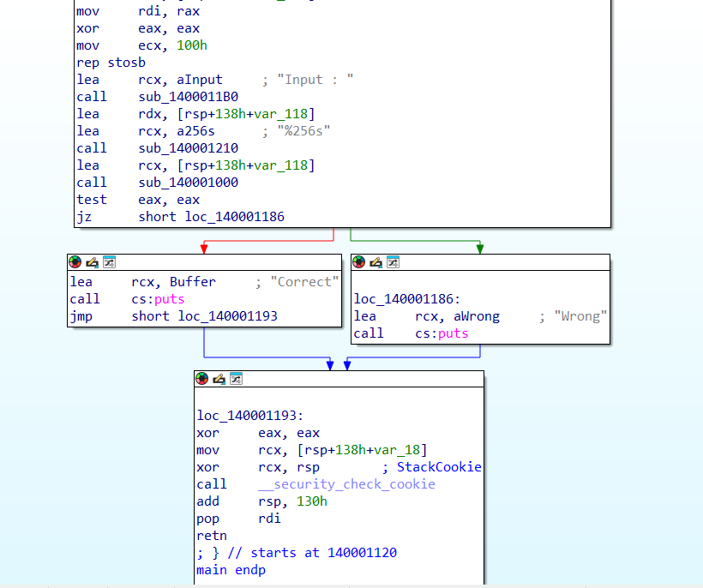Click the "starts at 140001120" comment
The height and width of the screenshot is (588, 703).
coord(324,553)
